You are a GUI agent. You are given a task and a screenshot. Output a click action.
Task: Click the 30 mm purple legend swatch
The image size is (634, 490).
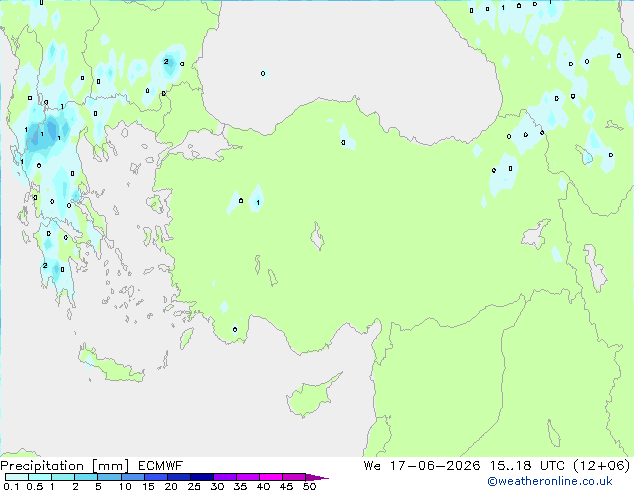pos(225,477)
